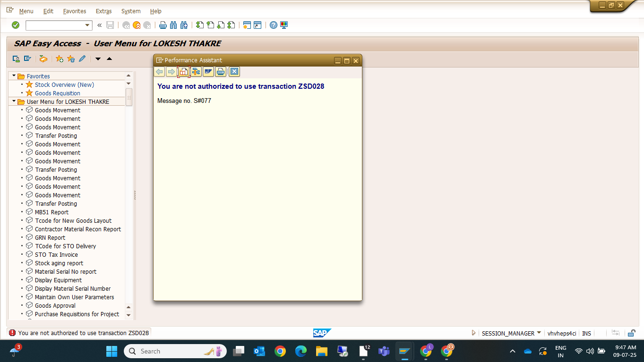Click the binoculars Find icon
This screenshot has width=644, height=362.
coord(173,25)
